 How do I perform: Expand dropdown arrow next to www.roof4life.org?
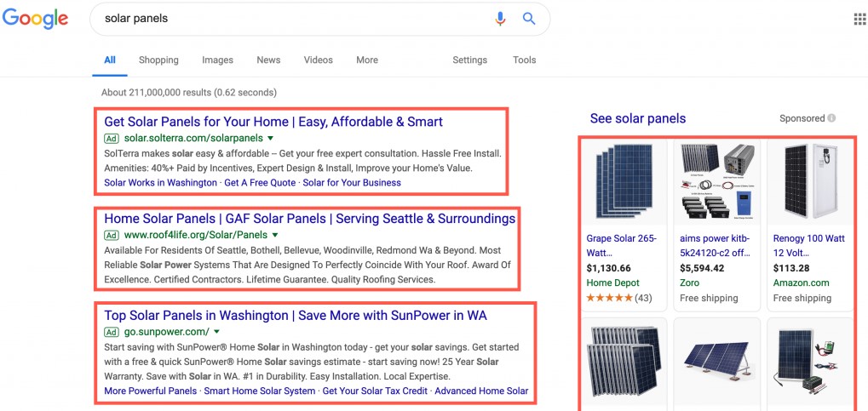click(274, 234)
